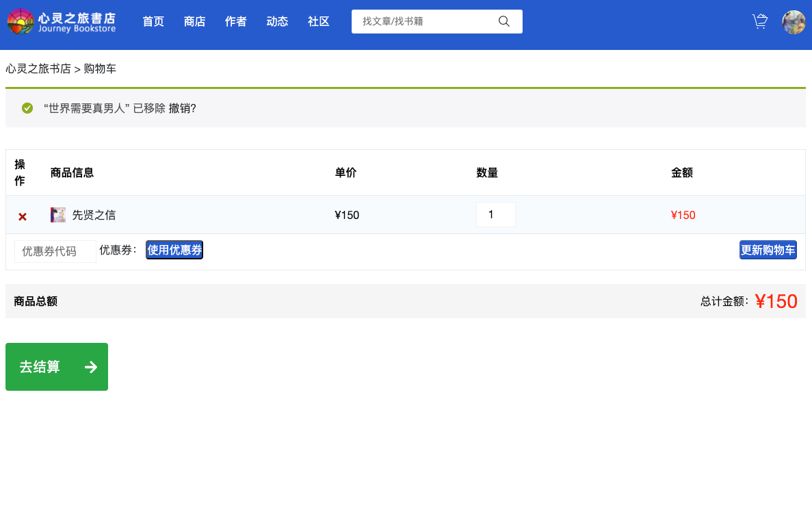Click the Journey Bookstore logo

62,22
